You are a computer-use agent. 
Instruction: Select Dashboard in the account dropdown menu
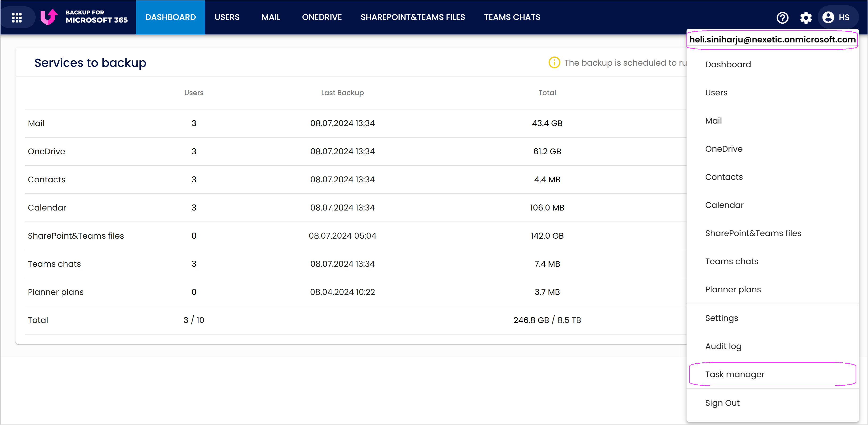click(772, 64)
